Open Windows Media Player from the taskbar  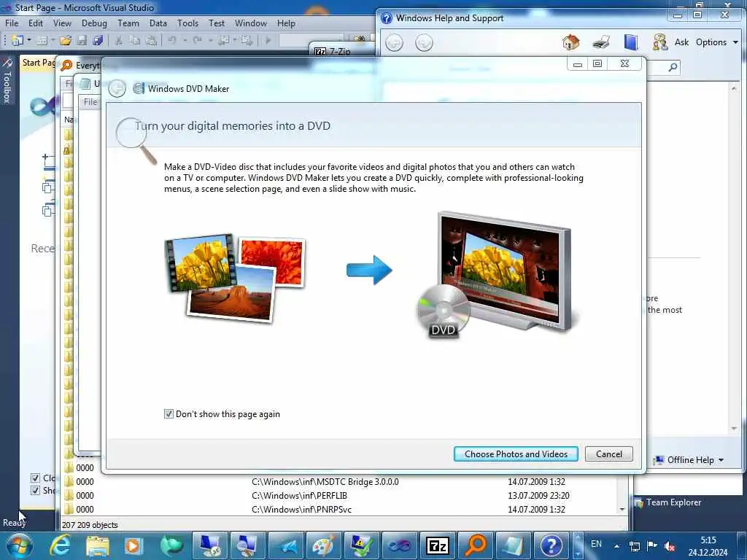[134, 545]
